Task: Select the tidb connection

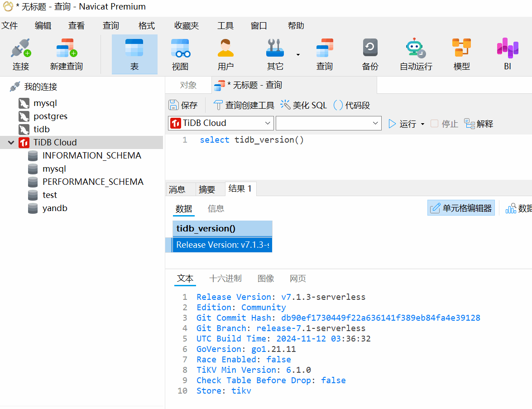Action: click(41, 130)
